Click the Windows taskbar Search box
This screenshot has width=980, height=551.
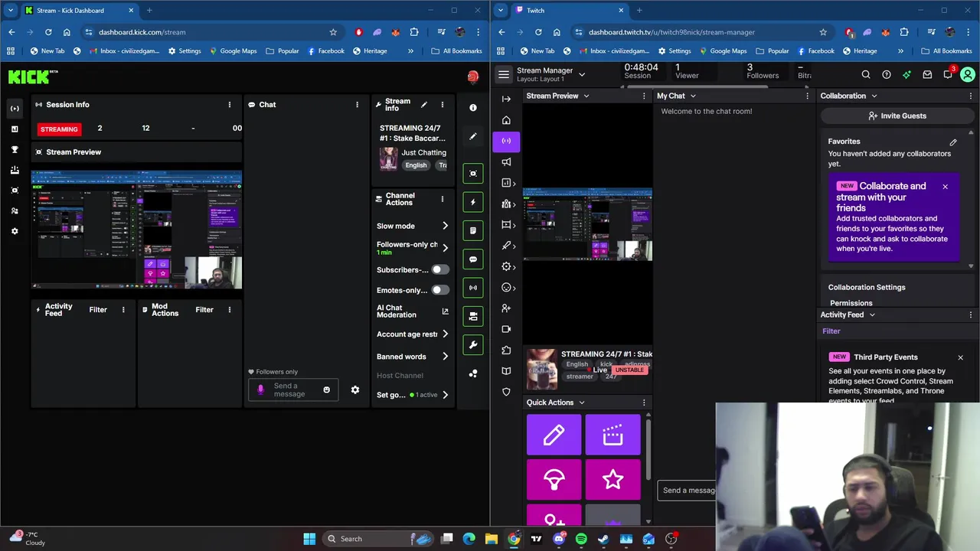tap(379, 539)
